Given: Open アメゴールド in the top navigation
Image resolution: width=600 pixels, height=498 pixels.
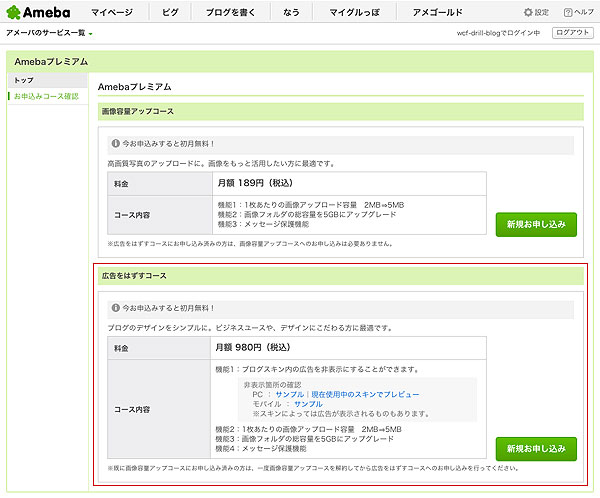Looking at the screenshot, I should point(437,12).
